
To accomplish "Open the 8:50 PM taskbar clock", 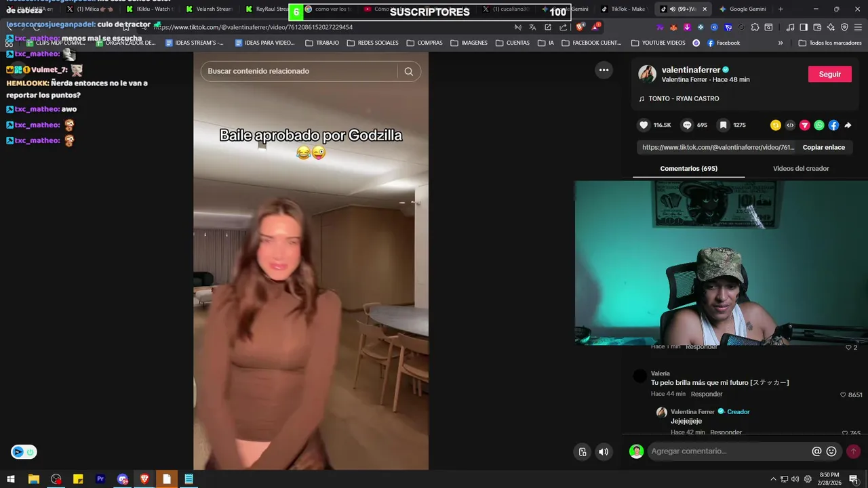I will point(829,479).
